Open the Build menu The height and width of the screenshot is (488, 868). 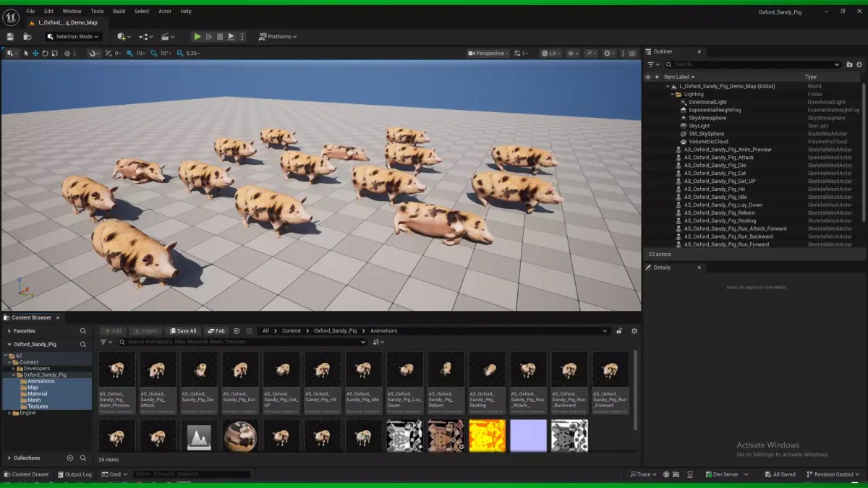coord(119,12)
